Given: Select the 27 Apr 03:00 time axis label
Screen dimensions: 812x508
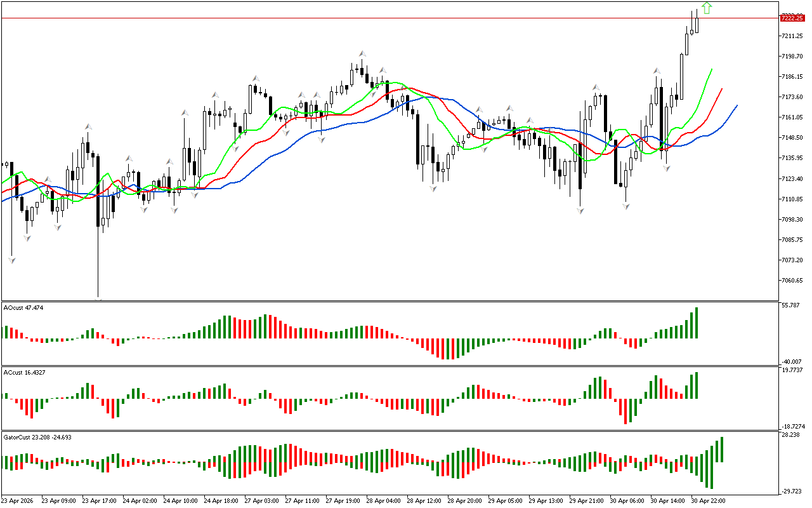Looking at the screenshot, I should 261,500.
